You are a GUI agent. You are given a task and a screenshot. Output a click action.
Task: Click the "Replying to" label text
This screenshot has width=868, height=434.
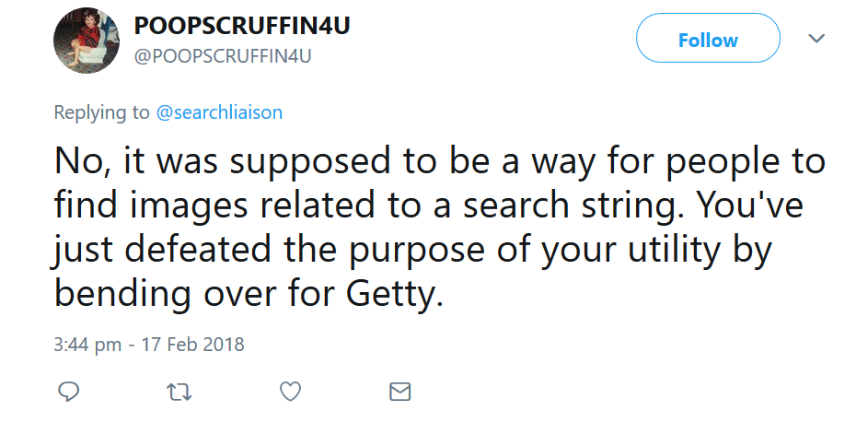click(x=101, y=112)
